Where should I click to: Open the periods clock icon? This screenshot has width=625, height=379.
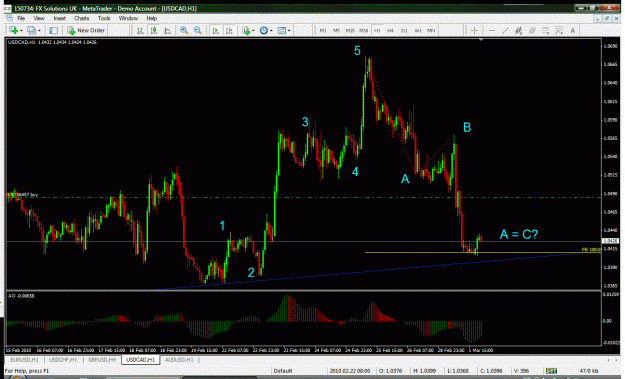263,30
